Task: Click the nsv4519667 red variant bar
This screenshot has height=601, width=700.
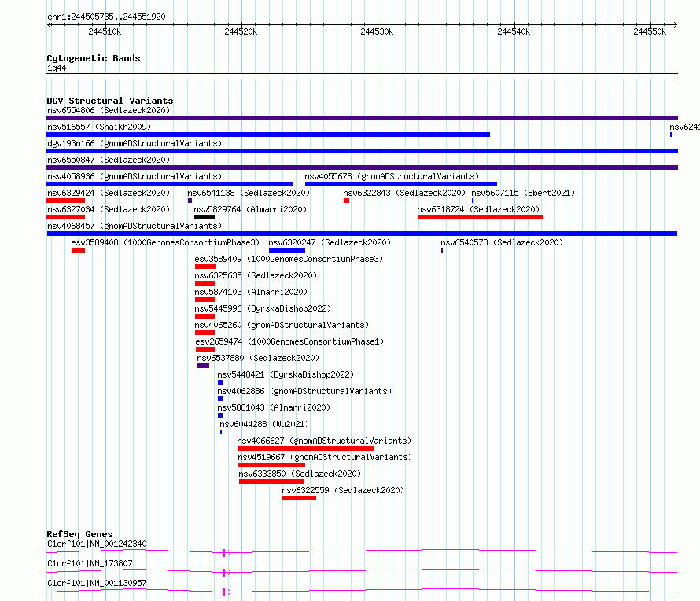Action: tap(271, 465)
